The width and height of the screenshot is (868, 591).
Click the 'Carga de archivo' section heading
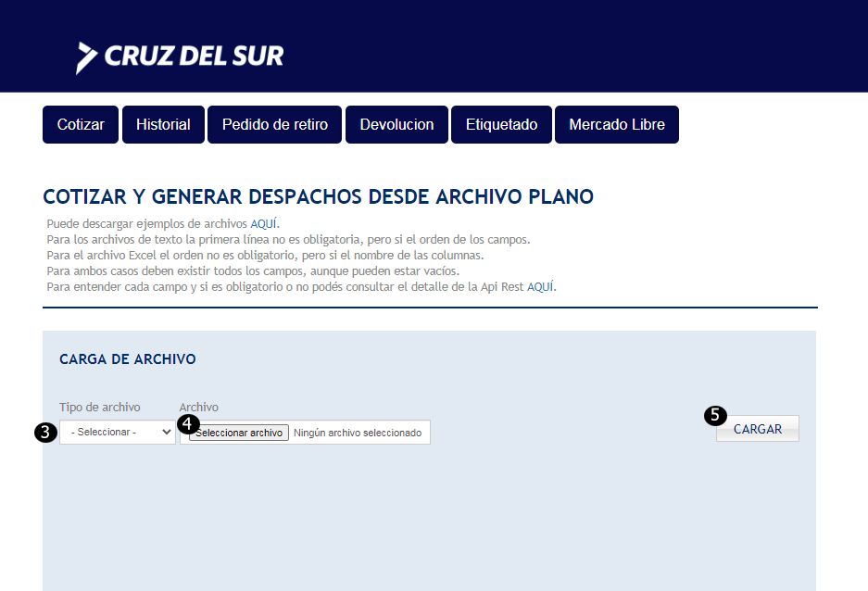[128, 359]
